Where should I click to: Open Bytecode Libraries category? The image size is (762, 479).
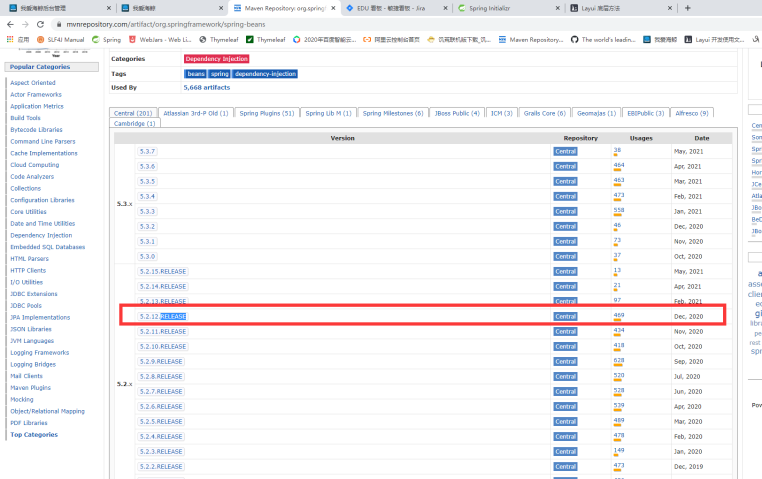click(x=36, y=130)
